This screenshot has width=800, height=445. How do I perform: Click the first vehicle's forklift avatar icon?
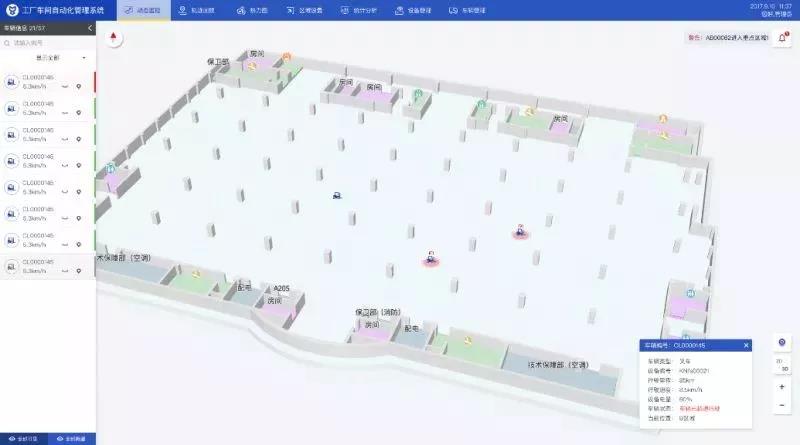[10, 82]
